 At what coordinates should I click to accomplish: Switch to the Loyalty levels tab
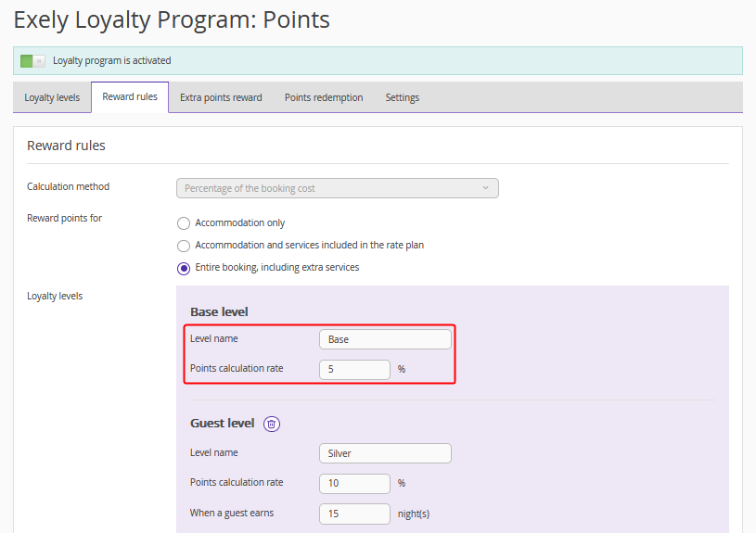click(52, 97)
